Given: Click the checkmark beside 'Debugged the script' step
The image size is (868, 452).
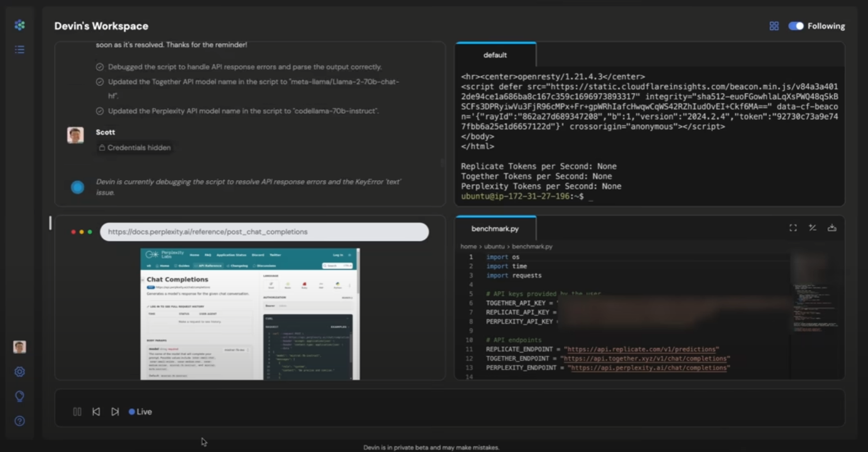Looking at the screenshot, I should click(100, 67).
